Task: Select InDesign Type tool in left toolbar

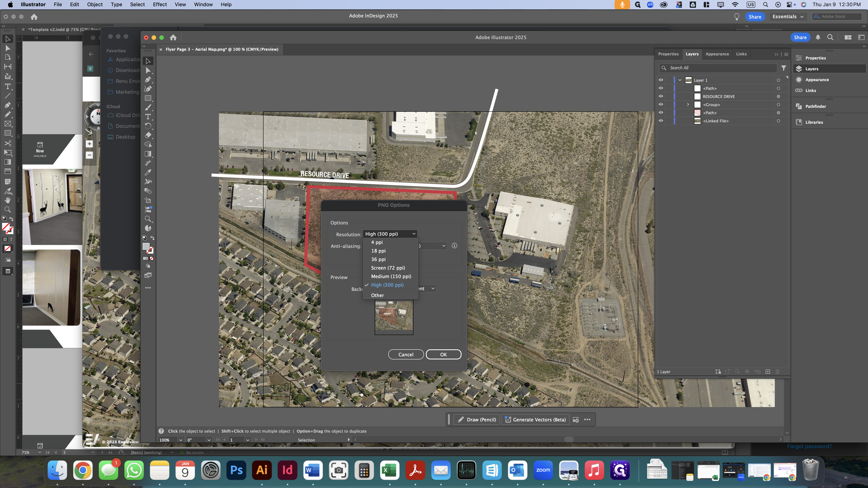Action: click(7, 87)
